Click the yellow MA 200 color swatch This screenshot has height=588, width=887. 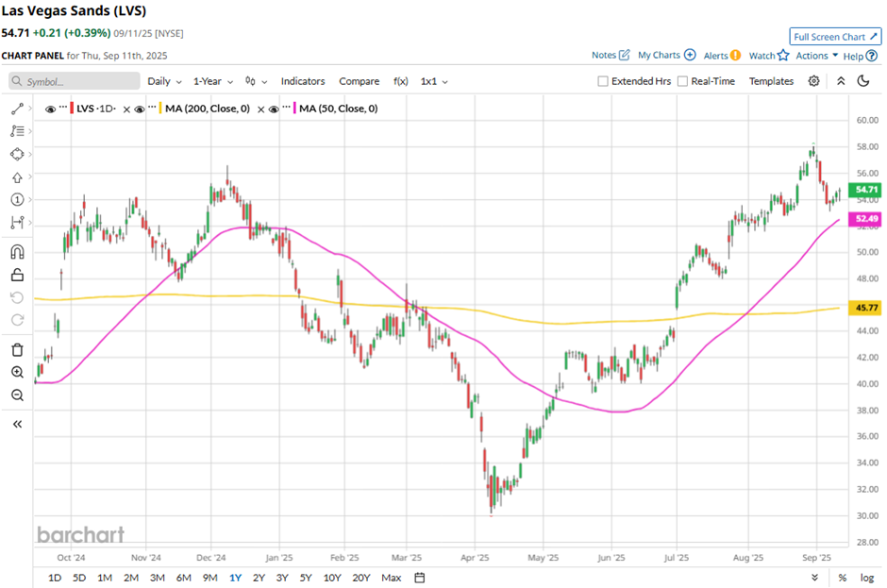point(160,109)
